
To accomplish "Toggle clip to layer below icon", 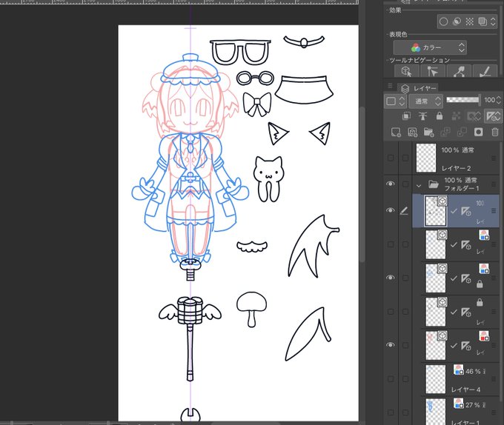I will [406, 116].
